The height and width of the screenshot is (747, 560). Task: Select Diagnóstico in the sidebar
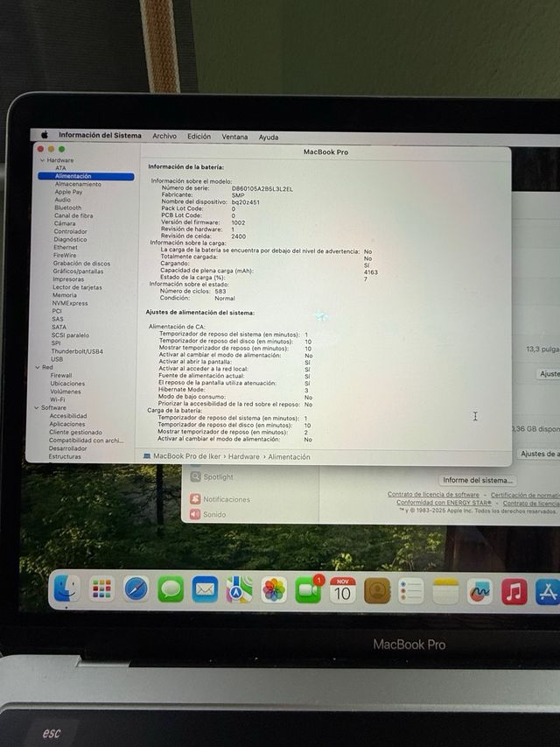coord(70,240)
